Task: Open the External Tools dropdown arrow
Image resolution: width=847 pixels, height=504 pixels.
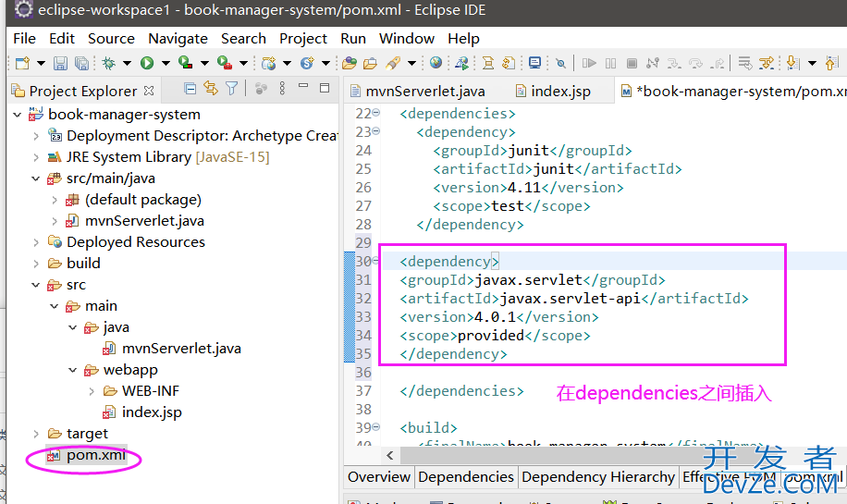Action: point(243,64)
